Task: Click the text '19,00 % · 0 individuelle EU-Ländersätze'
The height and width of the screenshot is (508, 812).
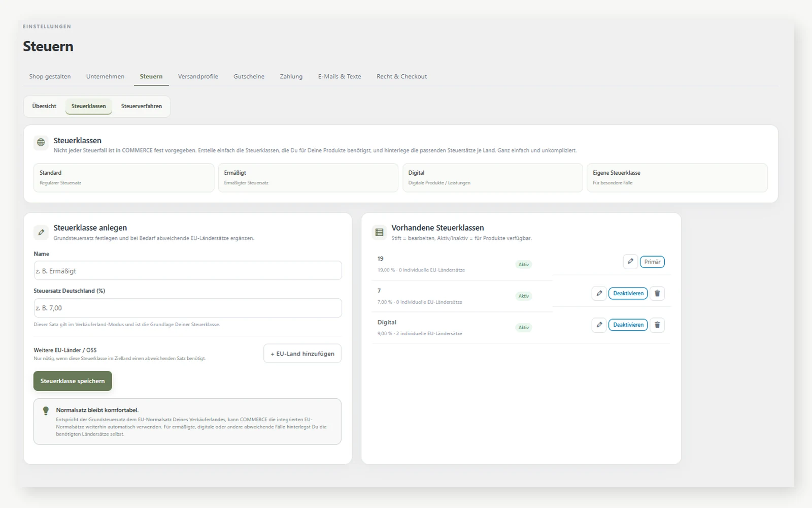Action: point(421,270)
